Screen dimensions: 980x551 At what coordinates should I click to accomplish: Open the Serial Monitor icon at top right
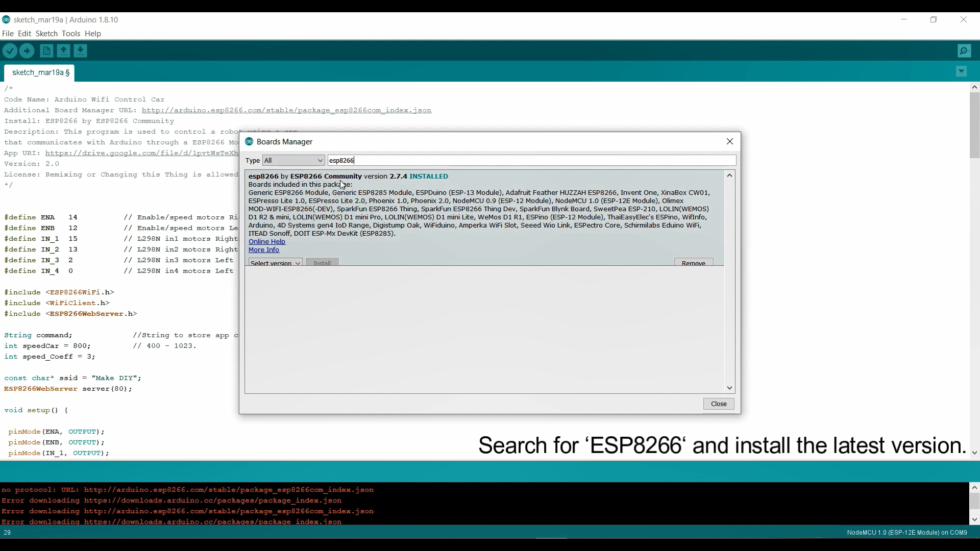pyautogui.click(x=965, y=51)
